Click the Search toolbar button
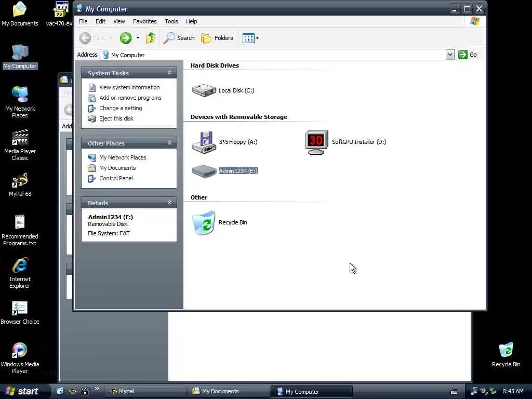This screenshot has height=399, width=532. pyautogui.click(x=179, y=38)
